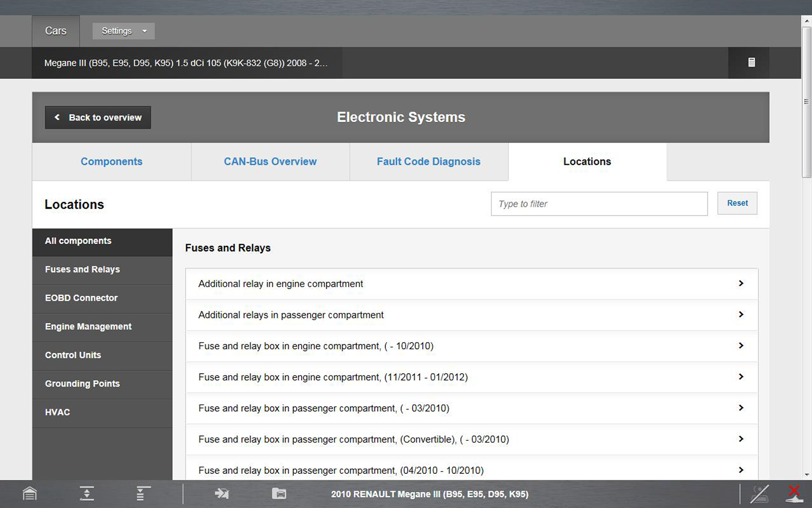This screenshot has height=508, width=812.
Task: Click the Reset filter button
Action: coord(737,203)
